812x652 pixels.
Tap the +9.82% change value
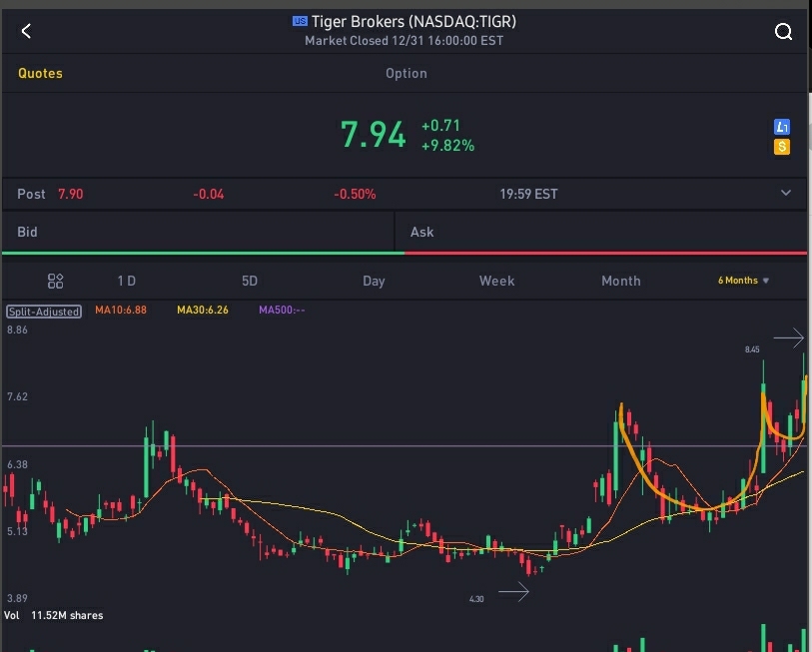click(x=447, y=146)
